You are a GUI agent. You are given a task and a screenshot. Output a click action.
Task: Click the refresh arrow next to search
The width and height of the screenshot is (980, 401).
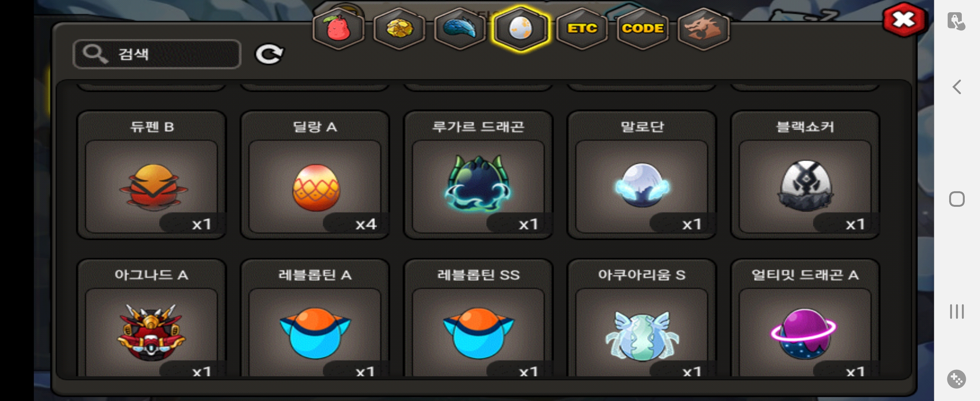pos(269,54)
